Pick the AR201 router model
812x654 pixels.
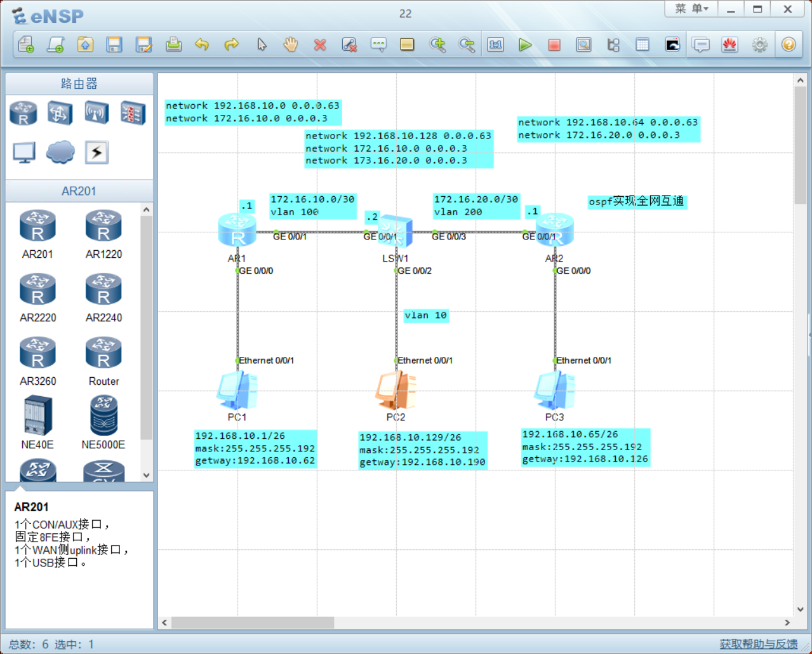tap(37, 234)
